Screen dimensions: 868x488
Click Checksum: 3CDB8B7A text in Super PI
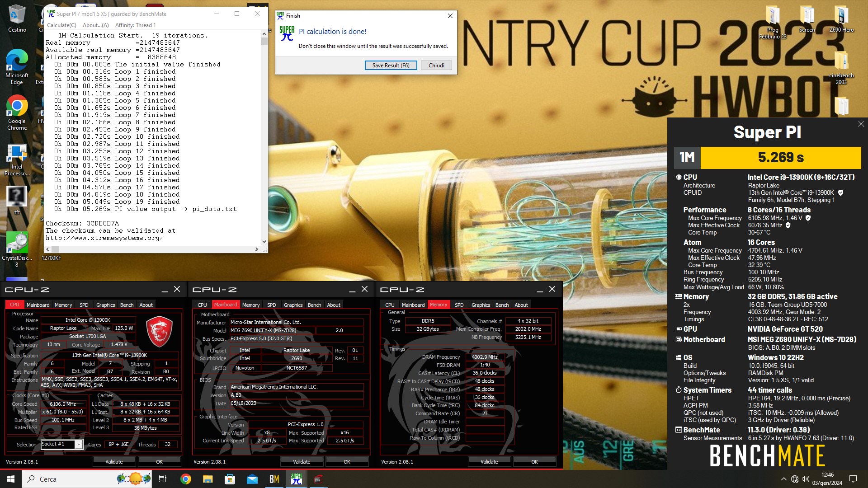pos(82,223)
